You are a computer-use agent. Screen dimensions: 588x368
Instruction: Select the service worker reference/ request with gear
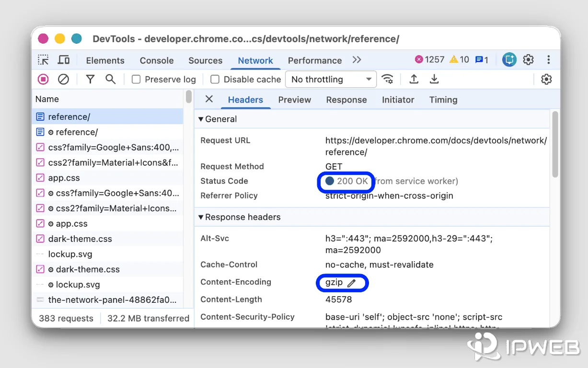(x=108, y=132)
